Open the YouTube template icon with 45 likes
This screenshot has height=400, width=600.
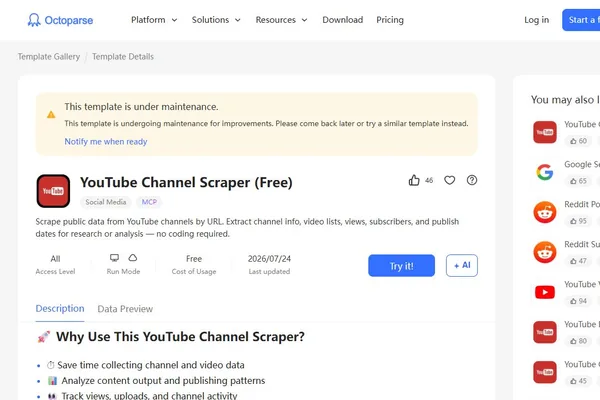click(545, 372)
